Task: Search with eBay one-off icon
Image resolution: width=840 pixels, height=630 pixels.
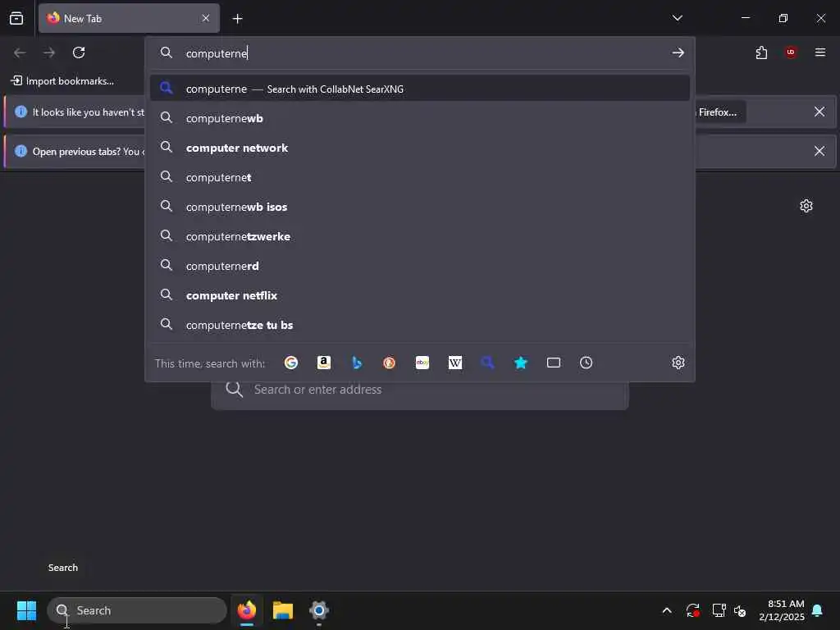Action: click(422, 363)
